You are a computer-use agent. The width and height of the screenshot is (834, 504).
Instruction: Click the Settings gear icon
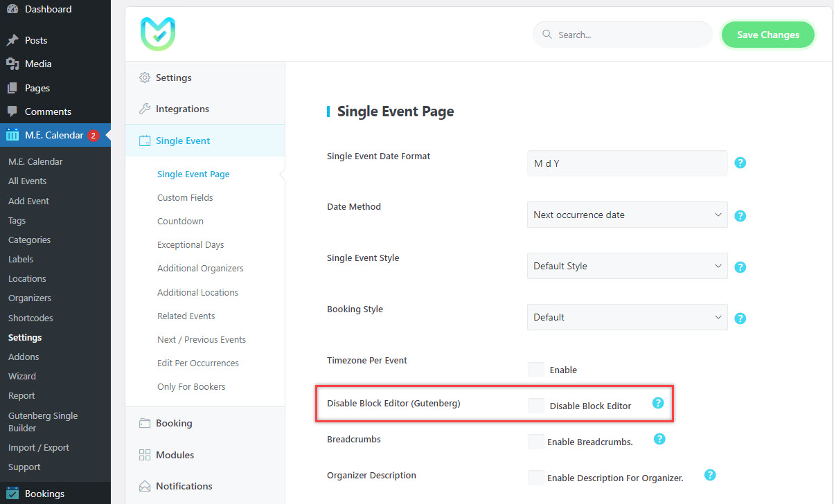click(x=145, y=78)
